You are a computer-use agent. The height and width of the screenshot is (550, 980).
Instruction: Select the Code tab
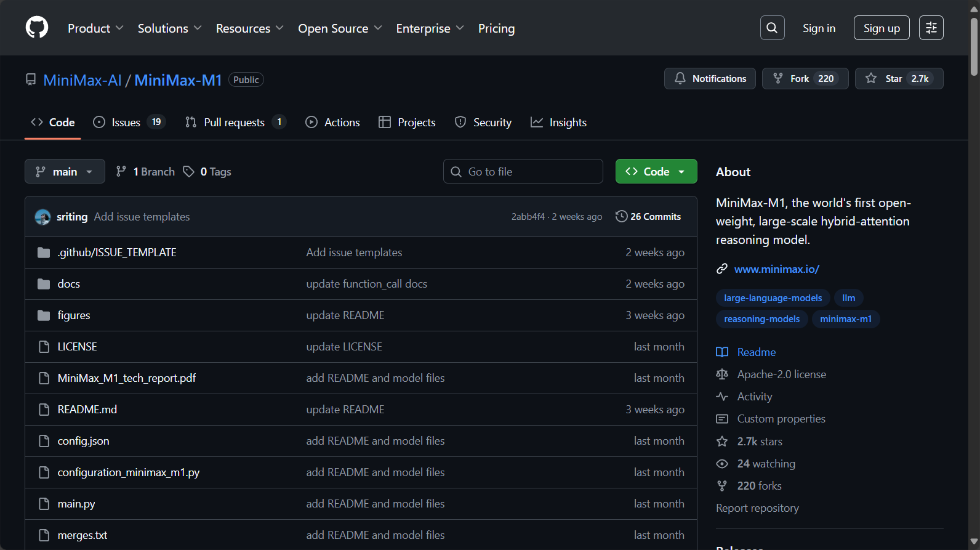[53, 123]
